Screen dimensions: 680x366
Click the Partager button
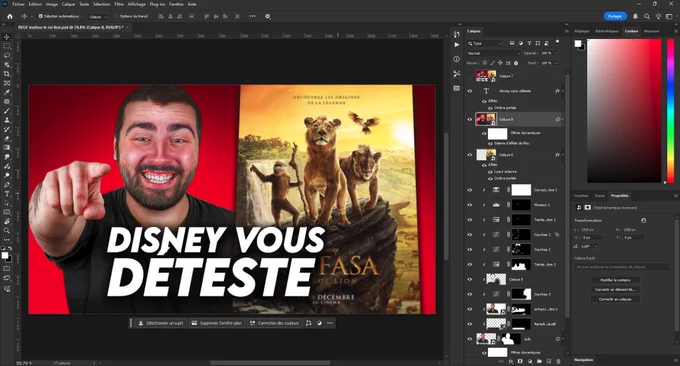pos(615,16)
